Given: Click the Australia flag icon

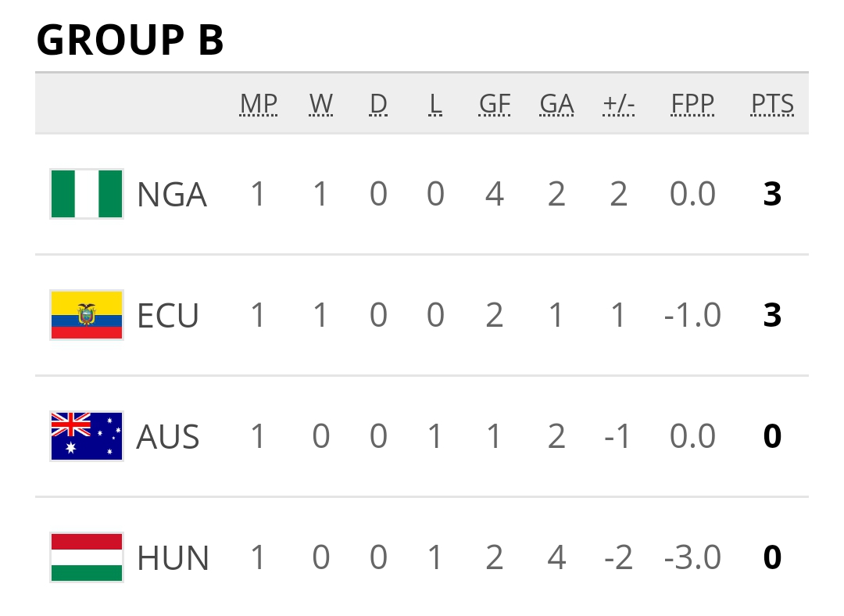Looking at the screenshot, I should [87, 436].
